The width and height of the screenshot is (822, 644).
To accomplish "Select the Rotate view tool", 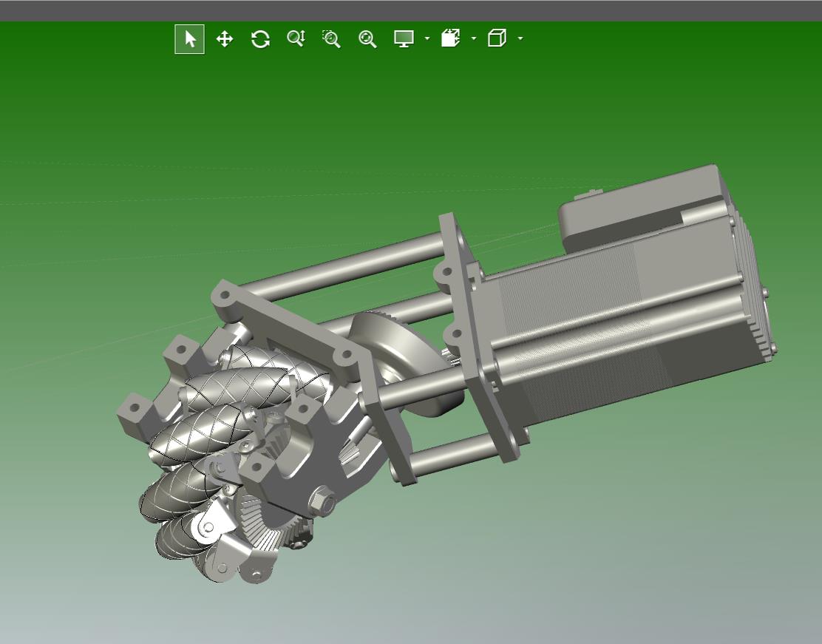I will coord(260,38).
